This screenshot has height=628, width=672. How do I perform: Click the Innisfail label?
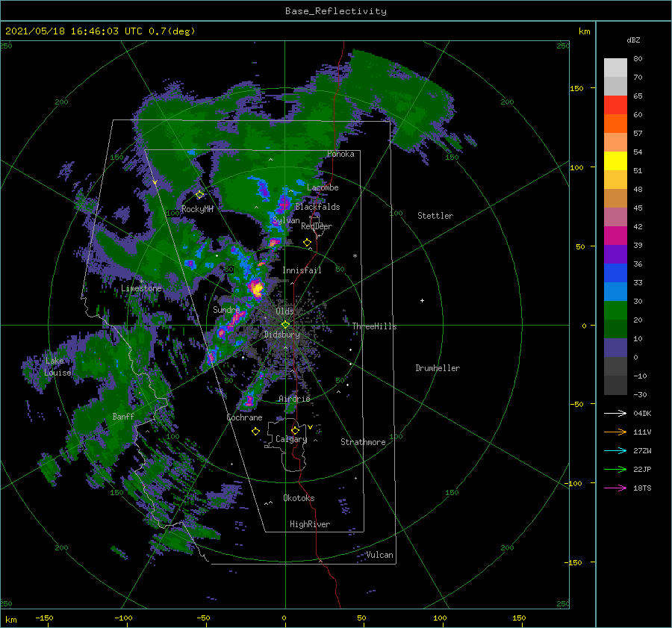pyautogui.click(x=302, y=270)
